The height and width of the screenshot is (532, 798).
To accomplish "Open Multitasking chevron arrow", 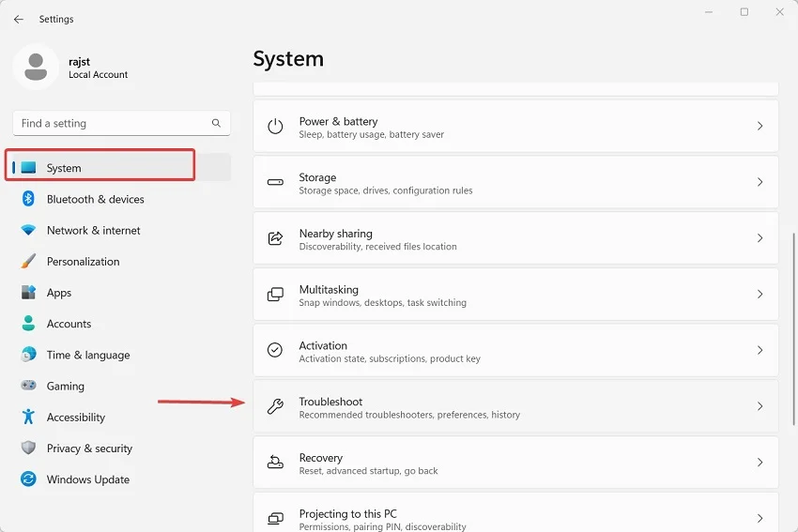I will 760,295.
